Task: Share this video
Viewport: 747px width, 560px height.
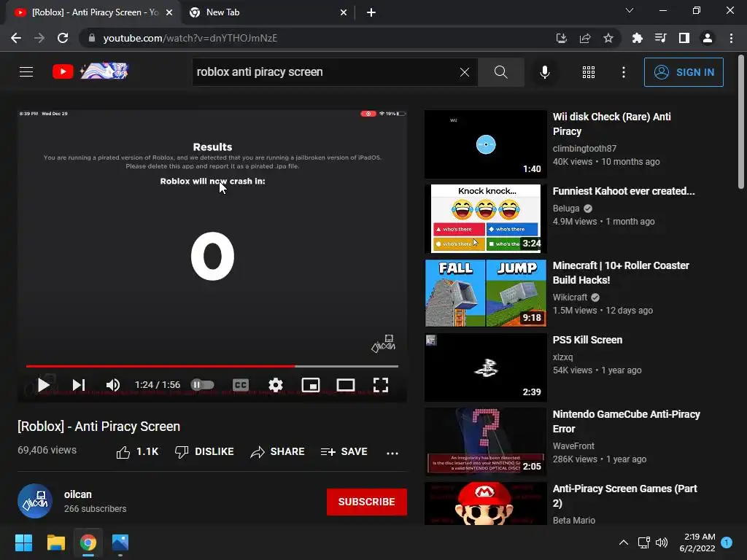Action: click(x=277, y=452)
